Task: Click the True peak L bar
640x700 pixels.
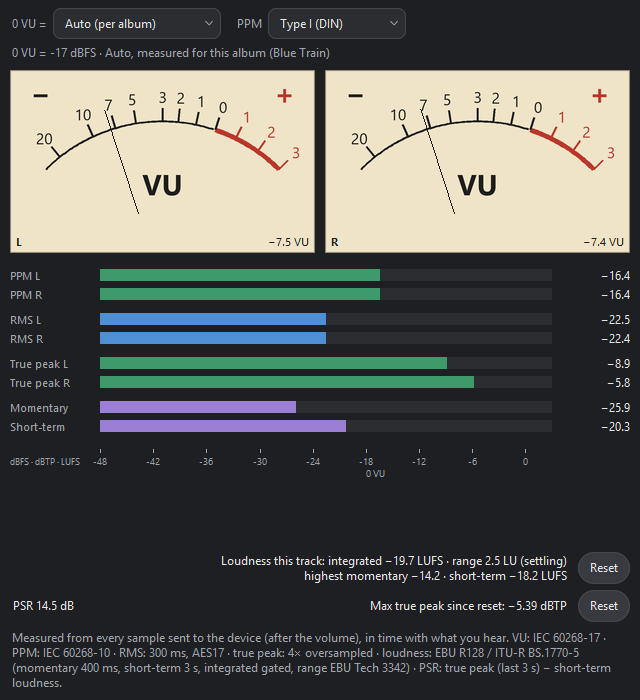Action: [326, 363]
